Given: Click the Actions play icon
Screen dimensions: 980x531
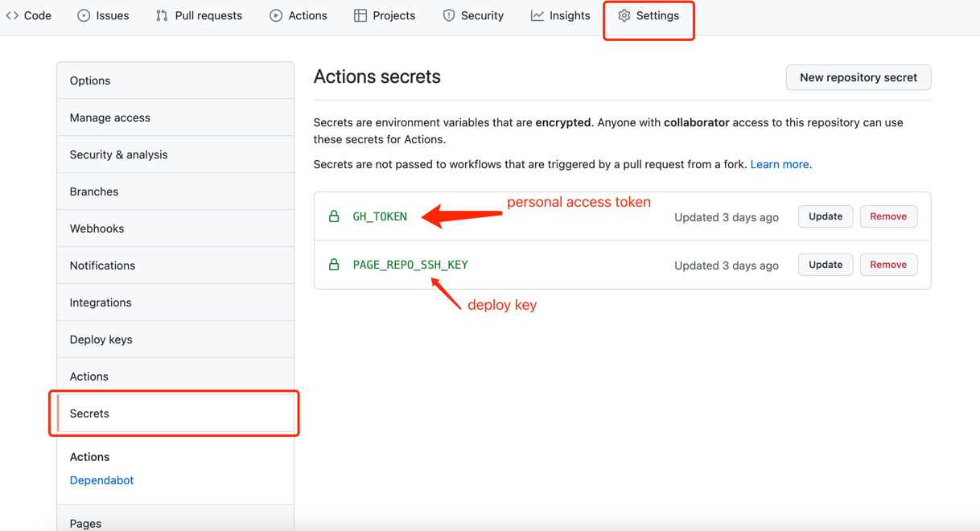Looking at the screenshot, I should (x=276, y=16).
